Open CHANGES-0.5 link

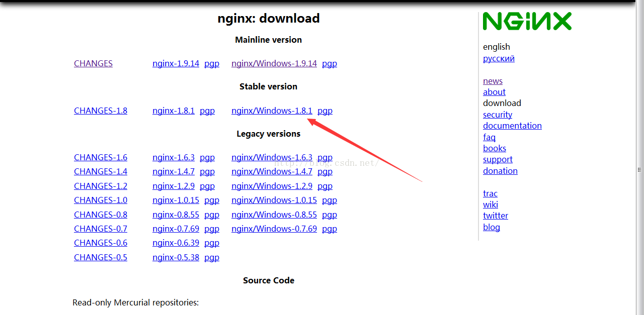(x=101, y=257)
